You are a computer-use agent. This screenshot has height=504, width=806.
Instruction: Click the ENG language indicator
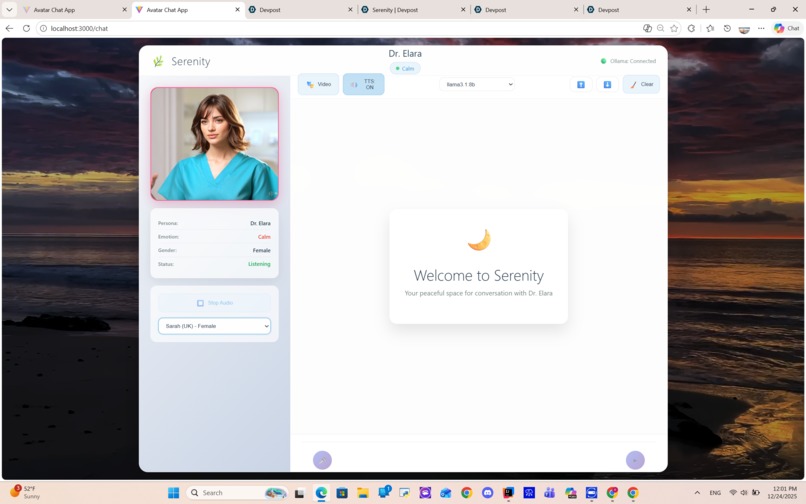(x=715, y=493)
